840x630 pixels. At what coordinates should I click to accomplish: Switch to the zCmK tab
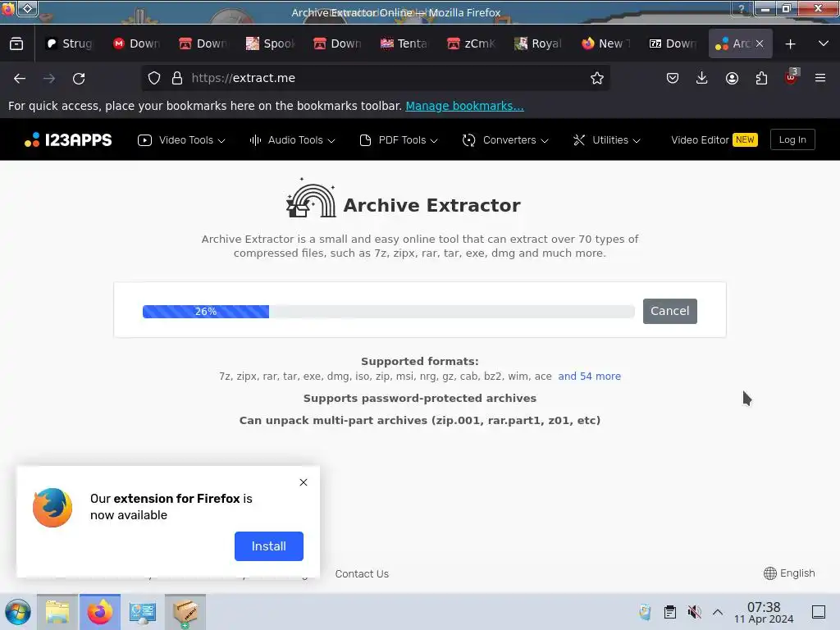[472, 43]
